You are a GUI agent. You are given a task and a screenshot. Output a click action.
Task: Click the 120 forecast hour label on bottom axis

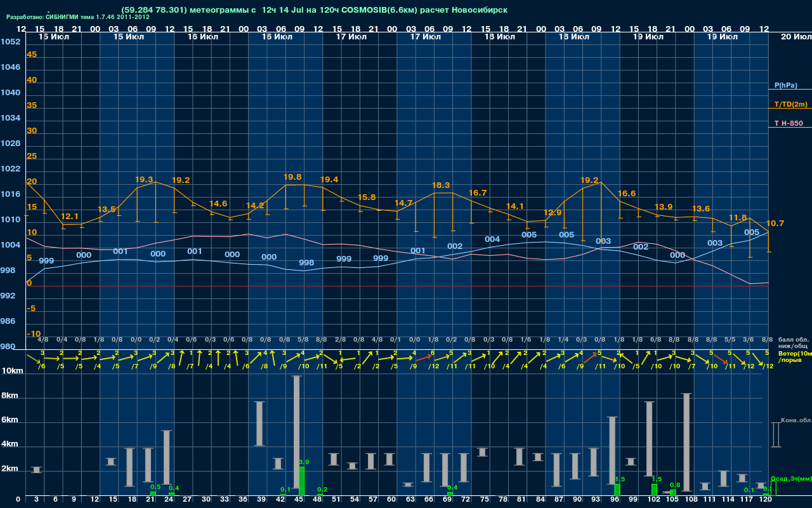tap(766, 500)
